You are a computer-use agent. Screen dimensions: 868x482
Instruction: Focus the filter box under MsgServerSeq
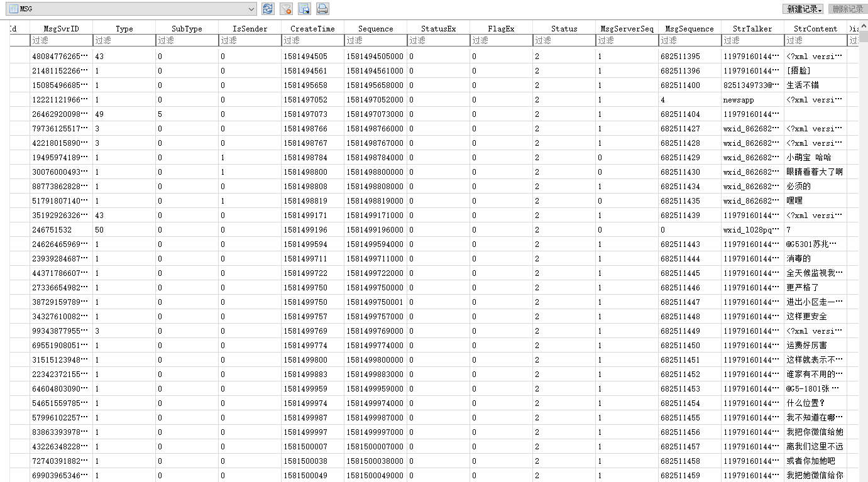627,40
